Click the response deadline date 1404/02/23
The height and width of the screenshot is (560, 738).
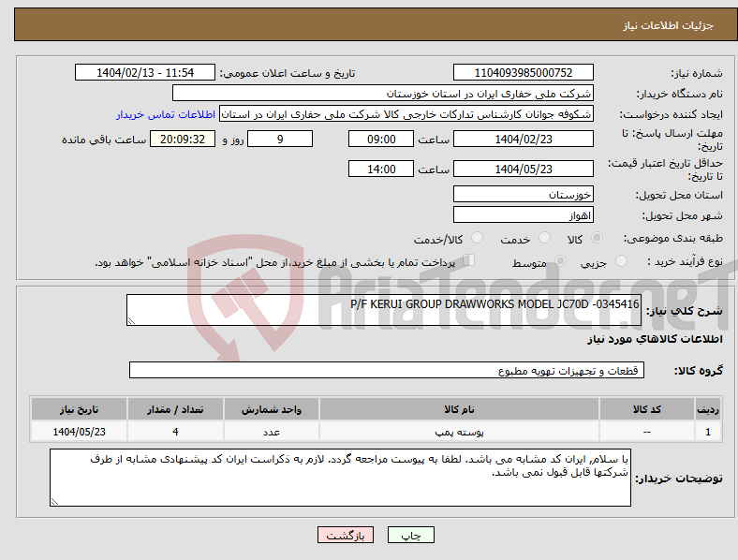click(x=523, y=139)
